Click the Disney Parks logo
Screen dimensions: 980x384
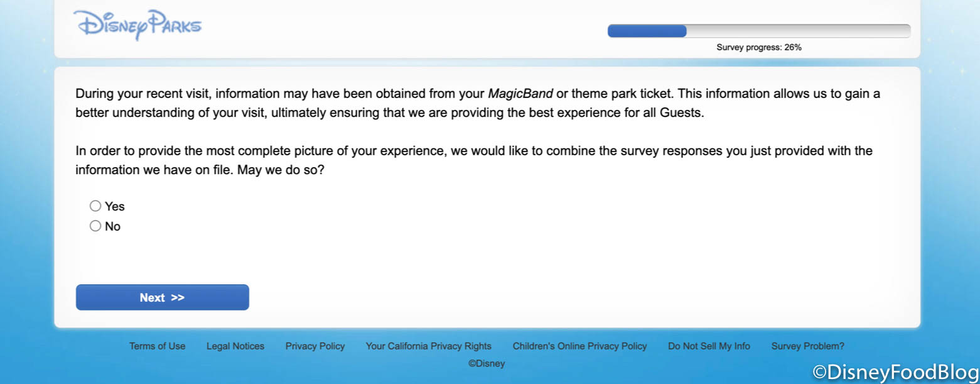click(137, 25)
